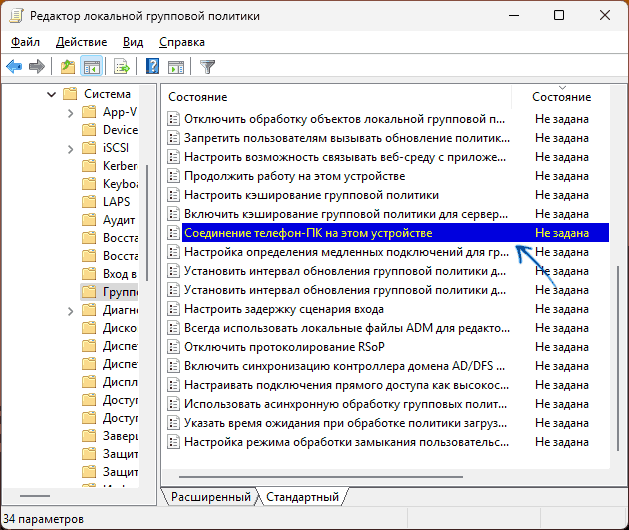Sort by the right Состояние column header

point(561,97)
